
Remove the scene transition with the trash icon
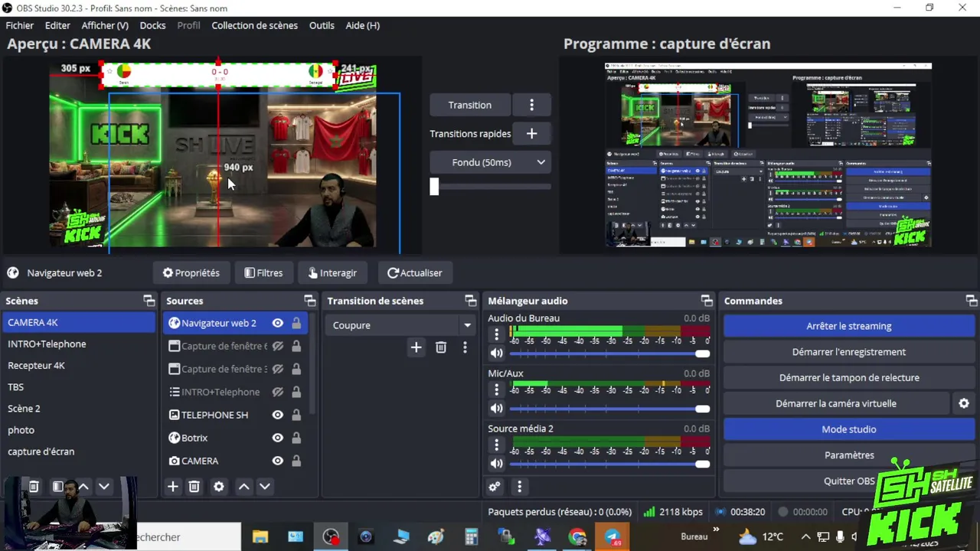(441, 347)
